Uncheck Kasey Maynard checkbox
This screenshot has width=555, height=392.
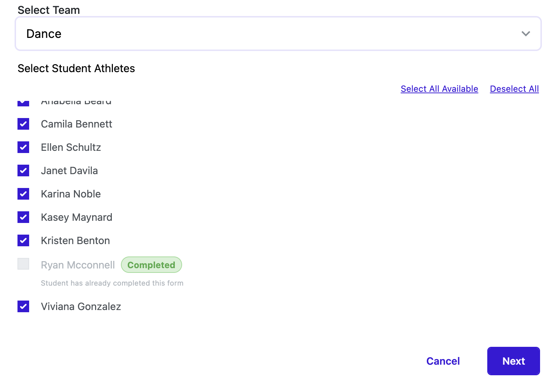(23, 217)
